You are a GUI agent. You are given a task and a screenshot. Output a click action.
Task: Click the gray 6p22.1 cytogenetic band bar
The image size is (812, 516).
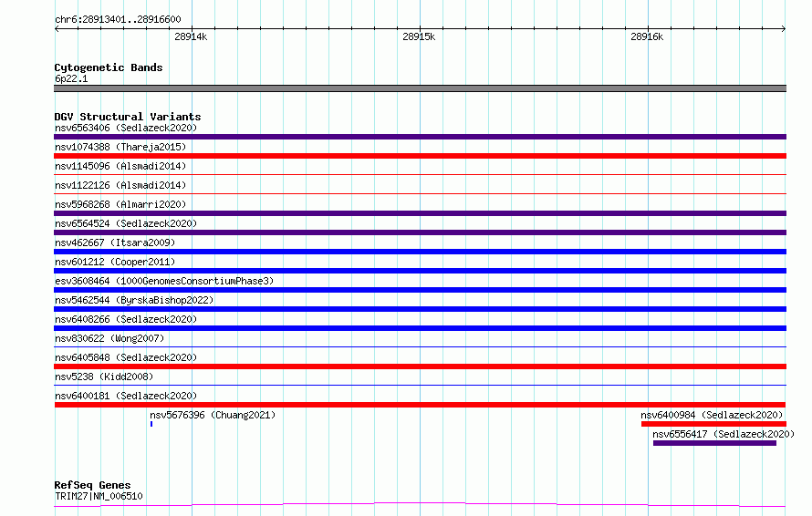pos(420,88)
